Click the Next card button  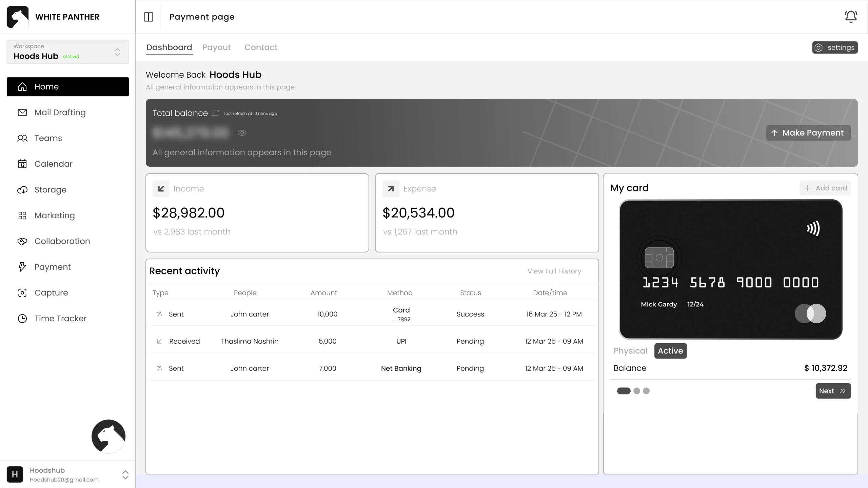[x=833, y=391]
